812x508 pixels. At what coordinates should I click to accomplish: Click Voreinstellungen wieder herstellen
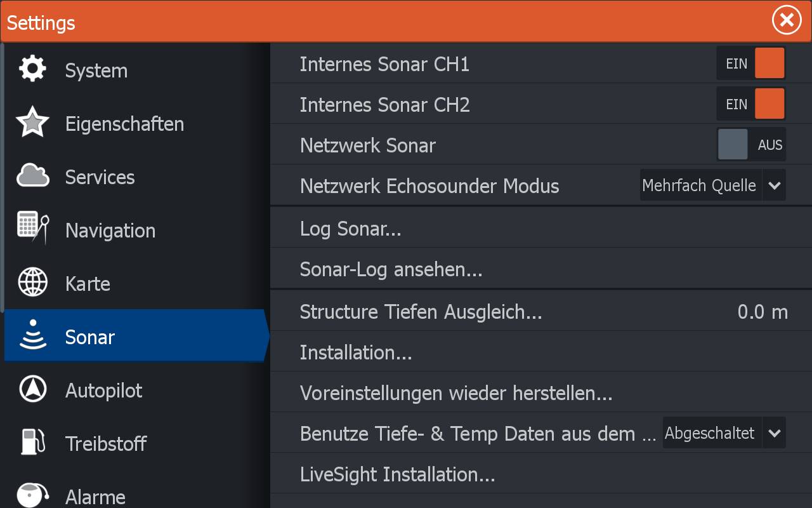point(455,393)
